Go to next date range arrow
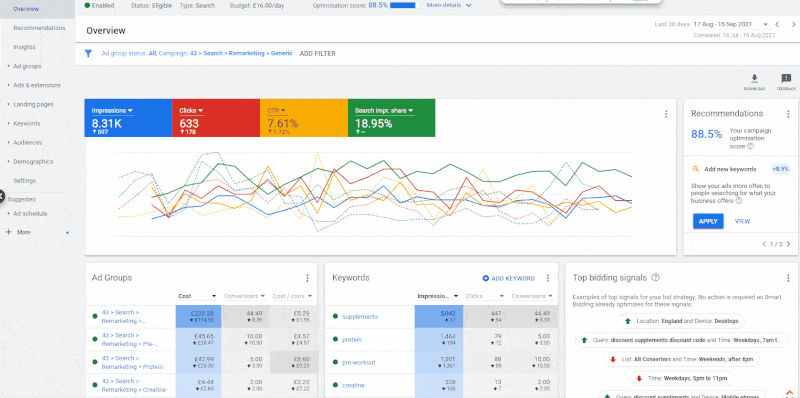Image resolution: width=800 pixels, height=398 pixels. [794, 24]
